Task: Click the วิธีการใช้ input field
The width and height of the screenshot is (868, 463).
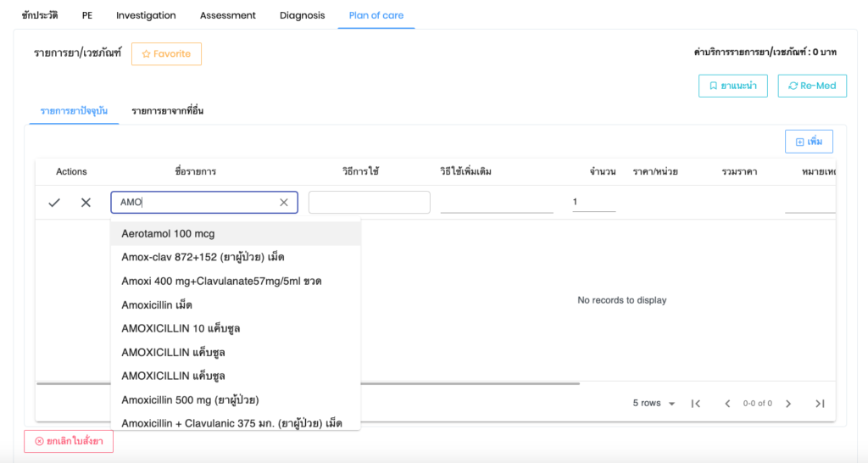Action: (x=369, y=203)
